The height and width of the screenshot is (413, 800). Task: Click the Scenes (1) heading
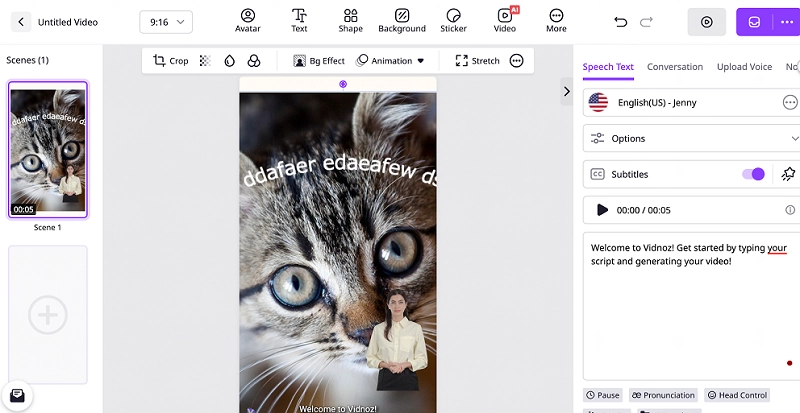pyautogui.click(x=28, y=60)
